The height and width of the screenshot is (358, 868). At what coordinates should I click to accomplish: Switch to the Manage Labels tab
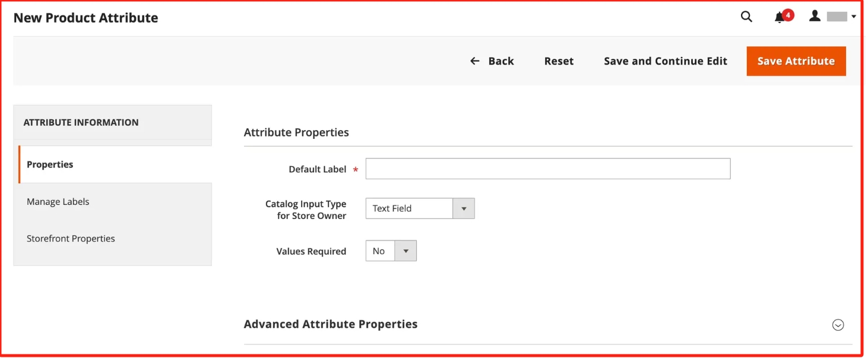pos(58,202)
